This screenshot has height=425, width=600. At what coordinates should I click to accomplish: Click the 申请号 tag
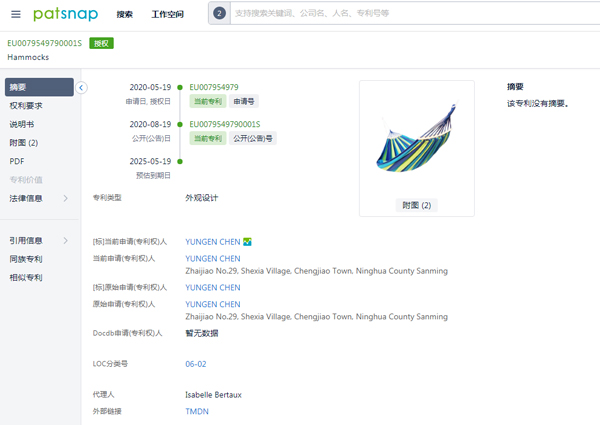point(244,101)
